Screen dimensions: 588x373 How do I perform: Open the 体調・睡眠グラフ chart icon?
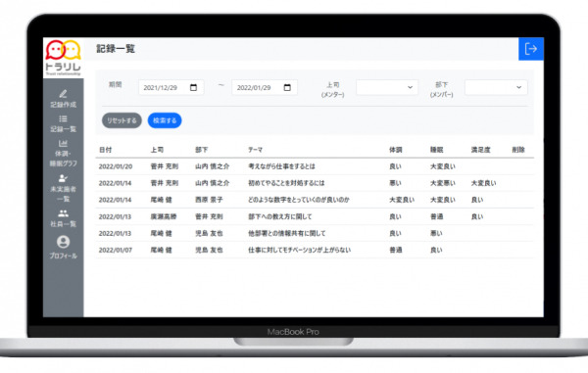[x=63, y=144]
